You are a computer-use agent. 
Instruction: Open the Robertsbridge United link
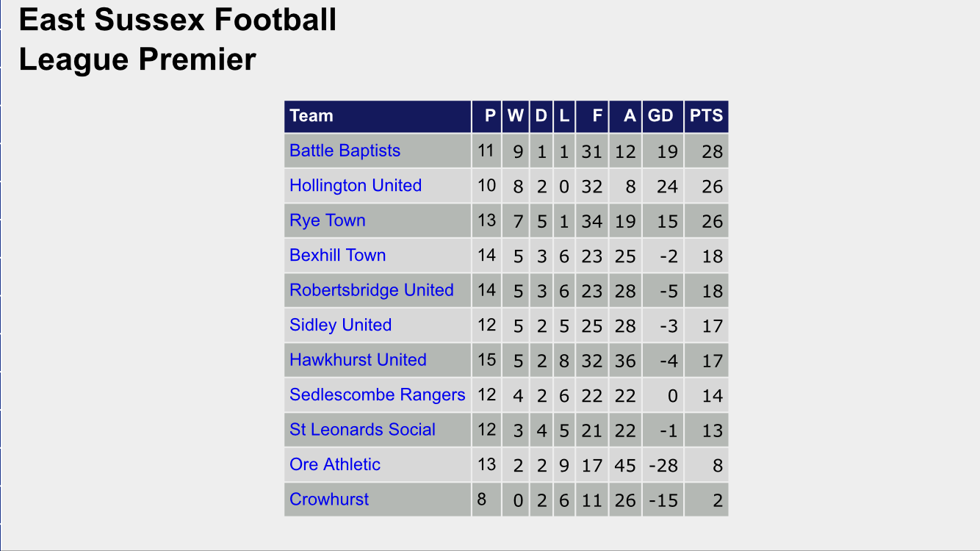[371, 290]
